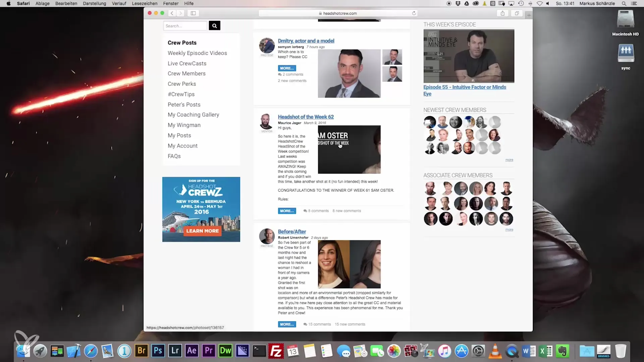Launch VLC from the dock

[x=495, y=351]
